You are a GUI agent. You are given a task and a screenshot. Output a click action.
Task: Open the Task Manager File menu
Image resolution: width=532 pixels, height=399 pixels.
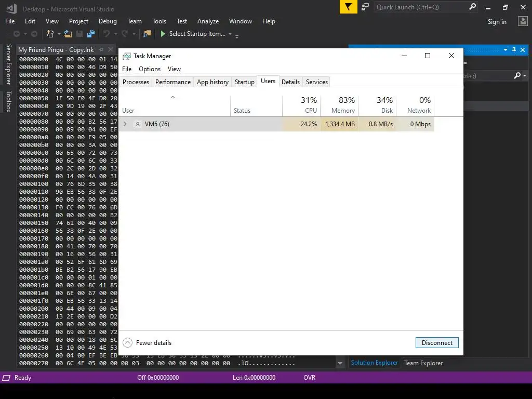point(127,69)
